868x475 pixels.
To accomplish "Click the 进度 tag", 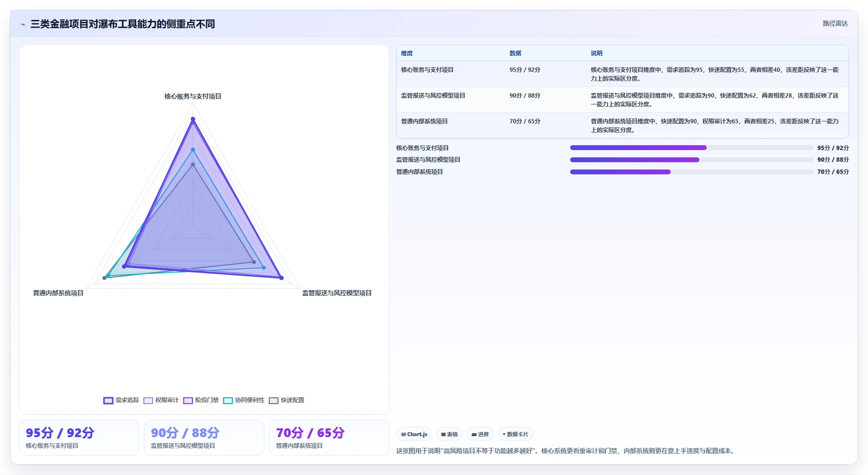I will tap(480, 434).
